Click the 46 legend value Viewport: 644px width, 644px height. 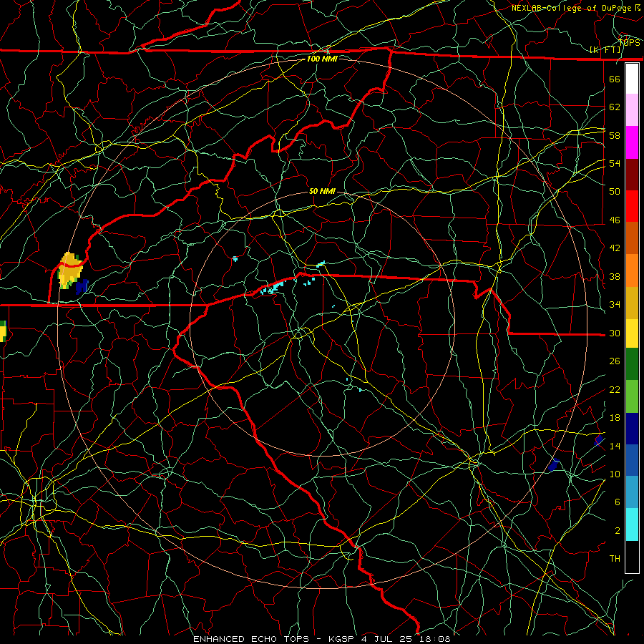tap(615, 220)
